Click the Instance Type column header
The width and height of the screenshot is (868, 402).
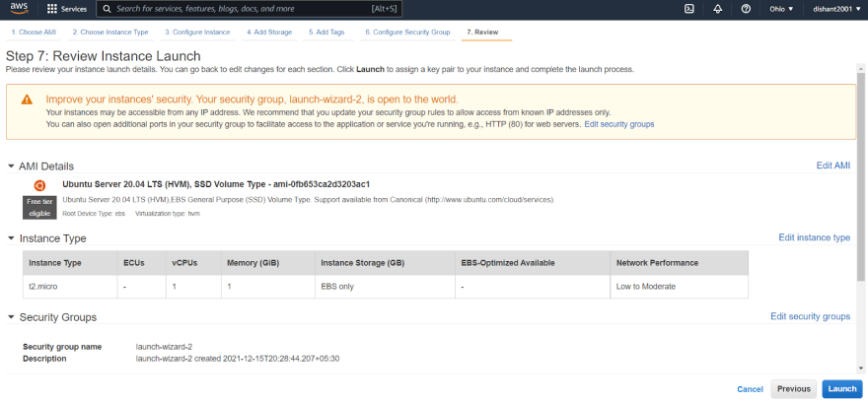pyautogui.click(x=70, y=263)
